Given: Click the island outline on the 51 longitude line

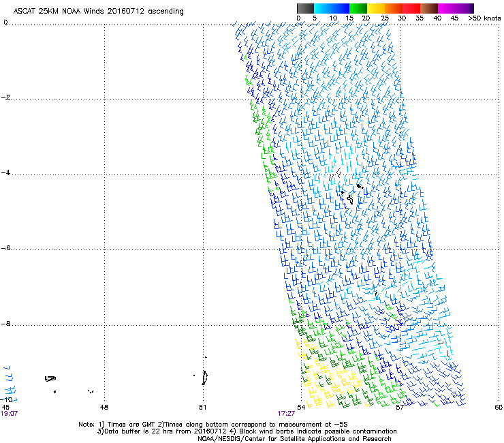Looking at the screenshot, I should coord(204,378).
